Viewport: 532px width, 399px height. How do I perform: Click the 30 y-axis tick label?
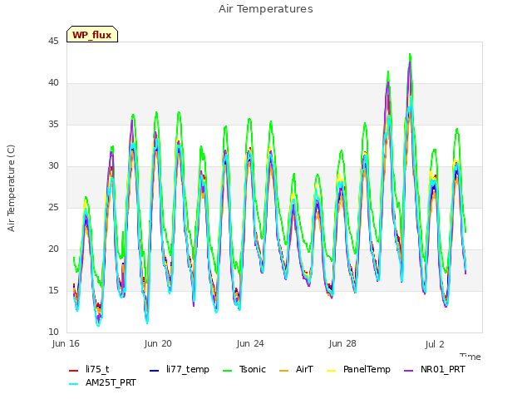coord(53,166)
